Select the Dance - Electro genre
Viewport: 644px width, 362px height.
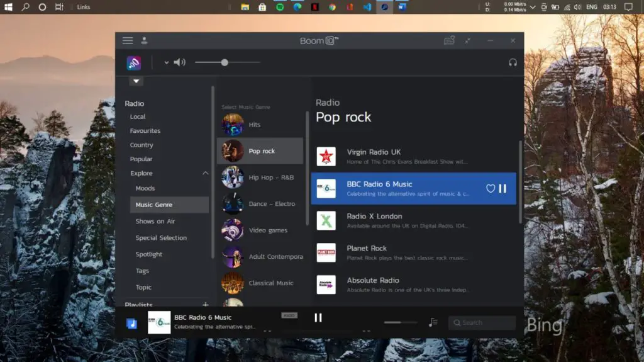(260, 203)
